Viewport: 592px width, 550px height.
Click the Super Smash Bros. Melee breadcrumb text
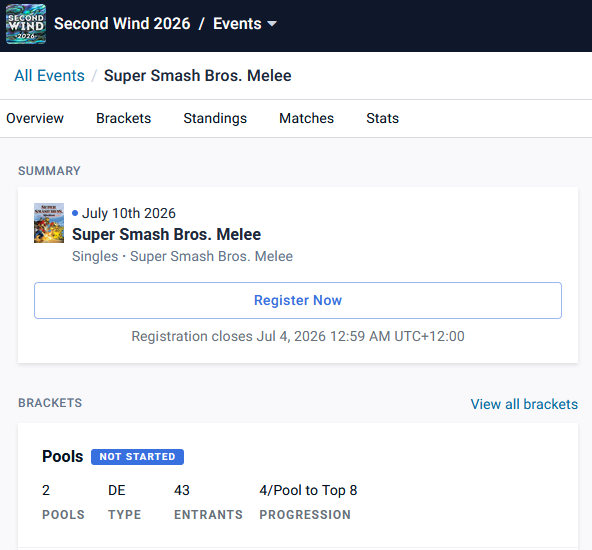197,75
